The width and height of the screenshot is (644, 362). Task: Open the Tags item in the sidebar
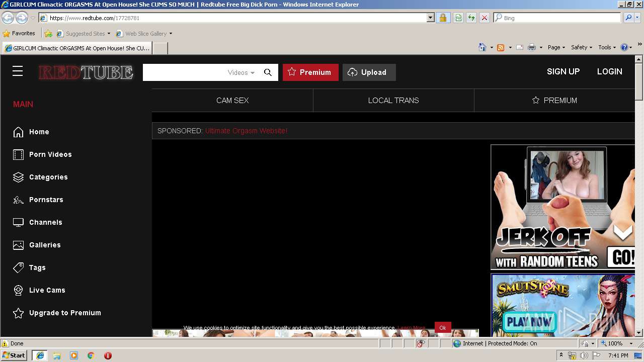(x=29, y=267)
